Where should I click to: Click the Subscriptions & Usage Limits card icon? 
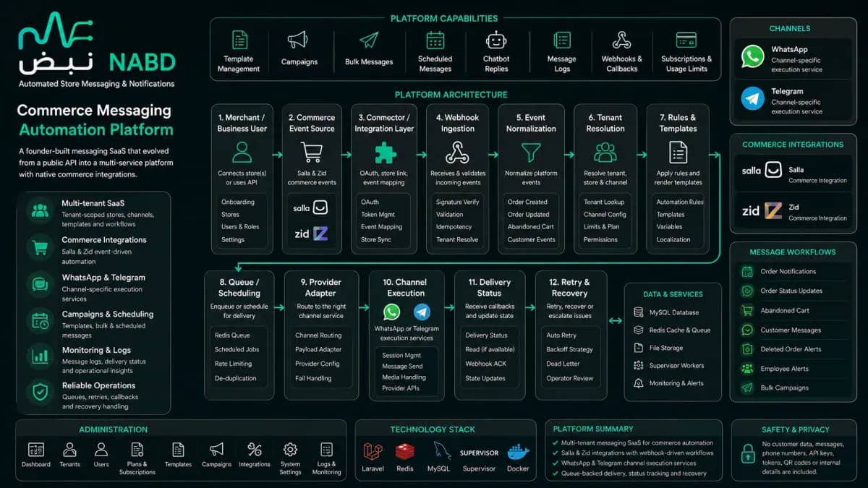tap(686, 40)
